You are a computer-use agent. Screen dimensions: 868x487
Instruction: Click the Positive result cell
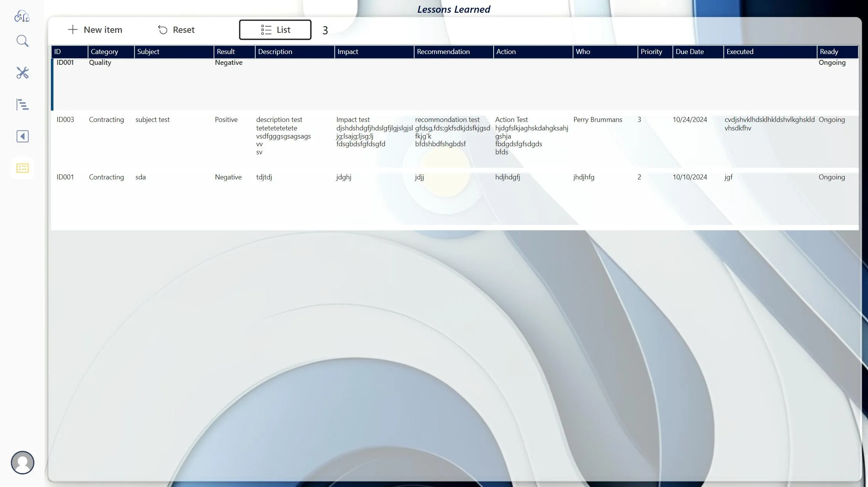coord(226,120)
